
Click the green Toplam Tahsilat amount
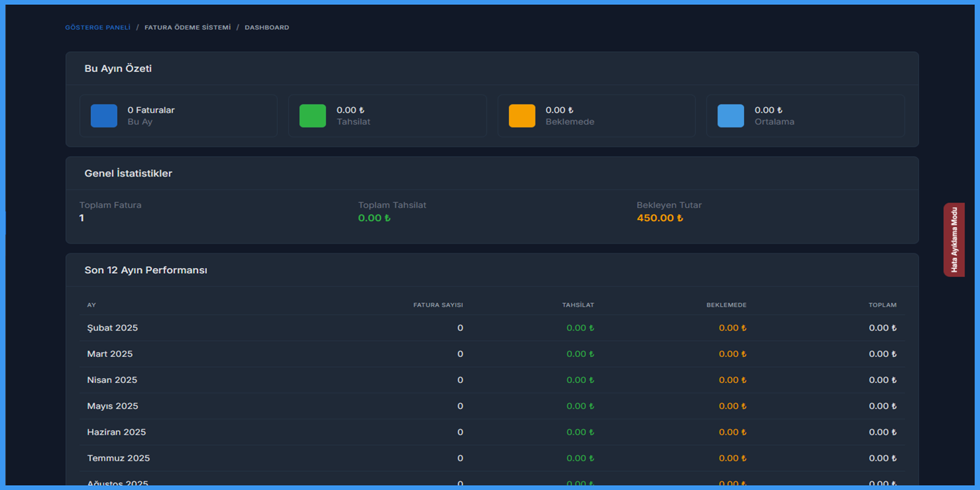pyautogui.click(x=374, y=218)
